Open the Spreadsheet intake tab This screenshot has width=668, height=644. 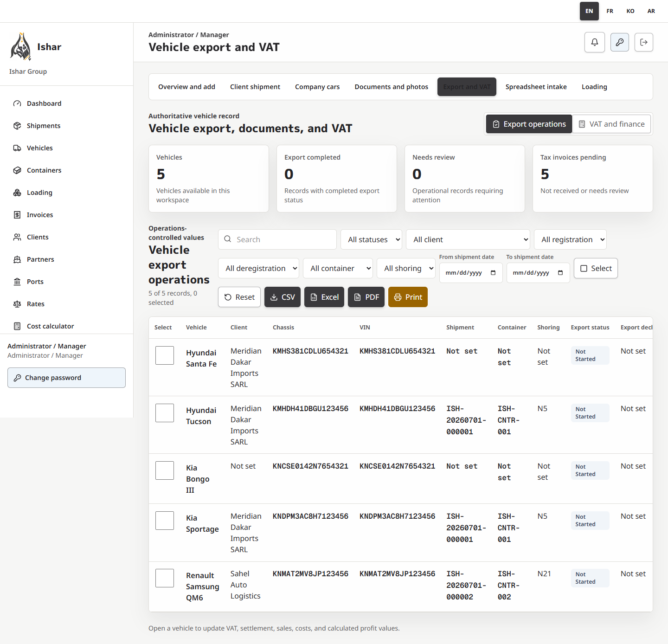tap(536, 87)
